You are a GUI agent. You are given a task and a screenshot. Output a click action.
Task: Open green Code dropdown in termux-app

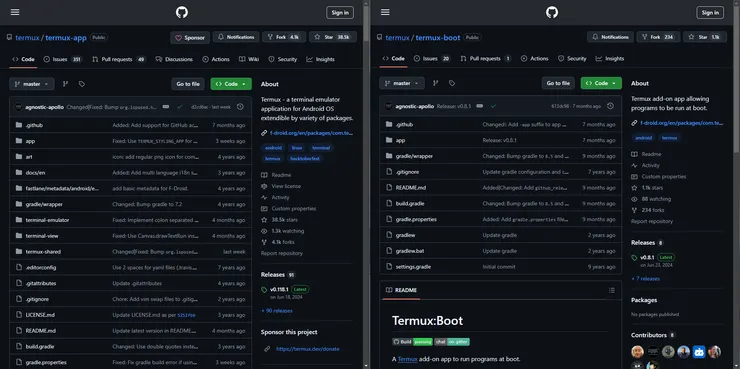pyautogui.click(x=231, y=84)
